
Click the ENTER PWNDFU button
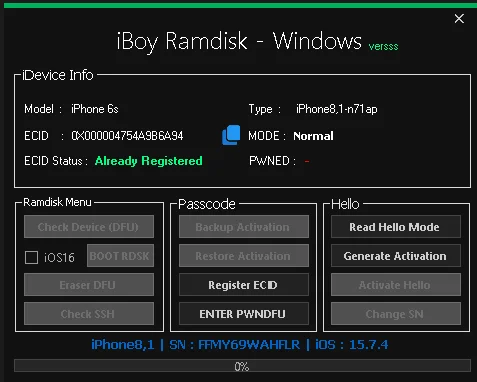click(x=244, y=314)
